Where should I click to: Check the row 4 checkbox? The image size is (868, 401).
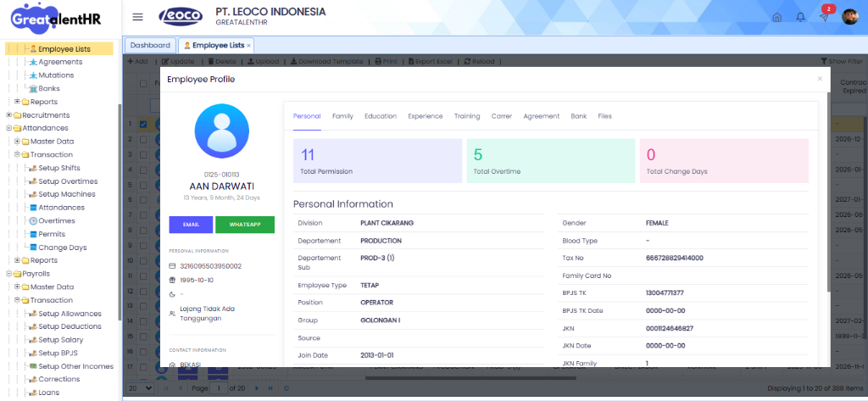[143, 170]
